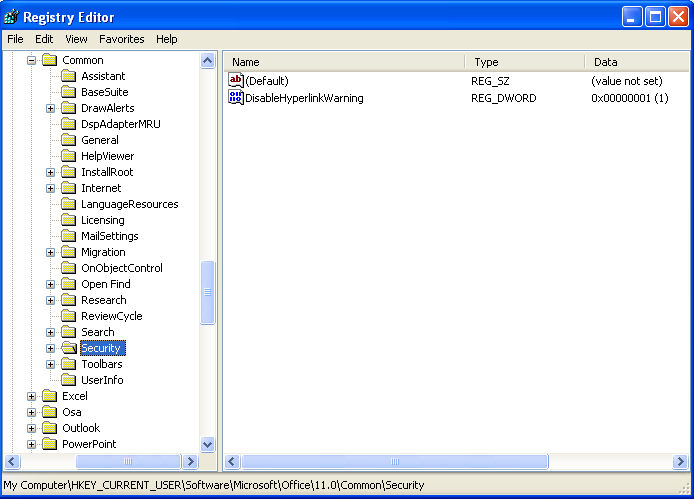The image size is (694, 499).
Task: Click values pane scroll right arrow
Action: click(x=680, y=462)
